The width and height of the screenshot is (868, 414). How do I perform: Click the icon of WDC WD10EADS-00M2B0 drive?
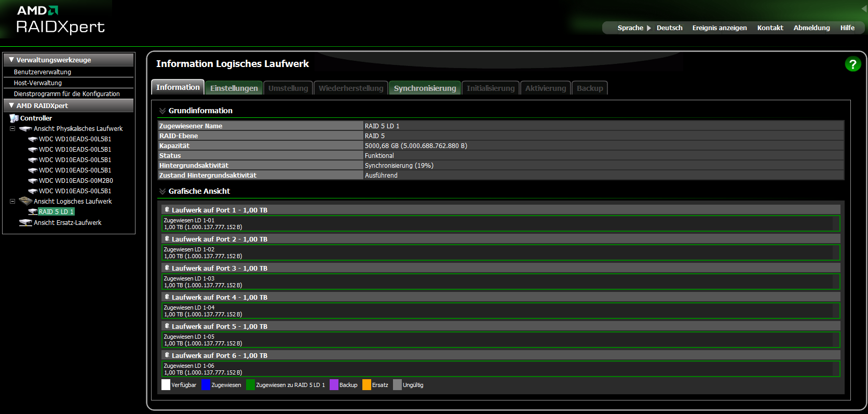pos(33,181)
